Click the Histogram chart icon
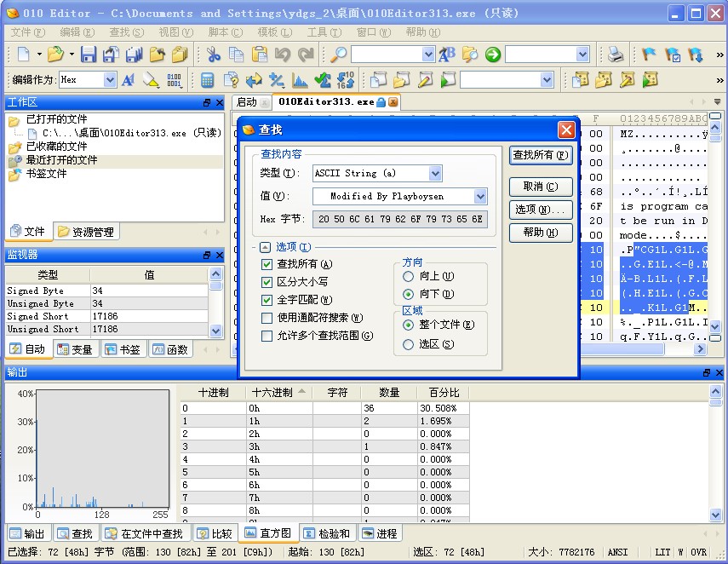728x564 pixels. click(300, 80)
